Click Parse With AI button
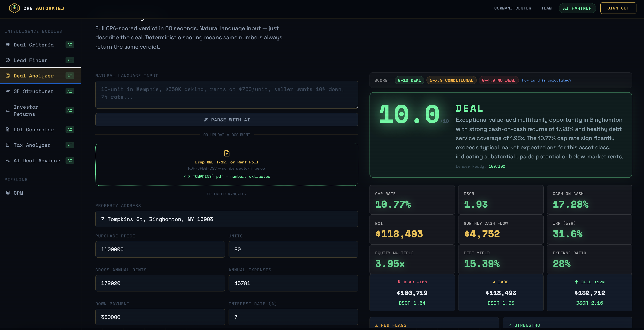The width and height of the screenshot is (644, 330). coord(226,120)
